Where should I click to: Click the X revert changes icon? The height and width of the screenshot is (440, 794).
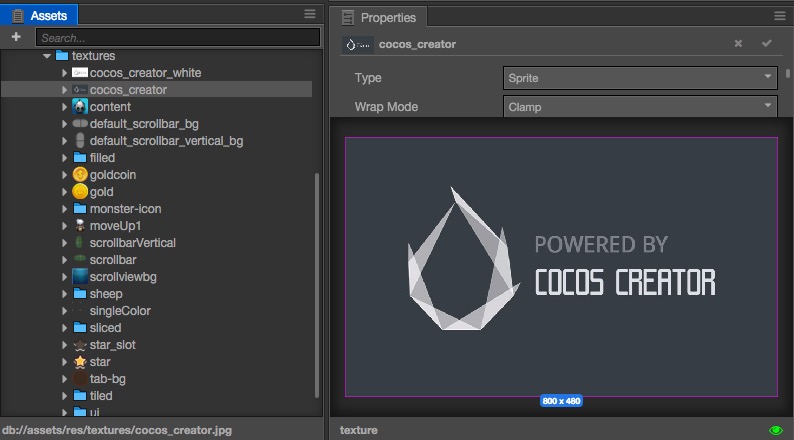pyautogui.click(x=738, y=44)
